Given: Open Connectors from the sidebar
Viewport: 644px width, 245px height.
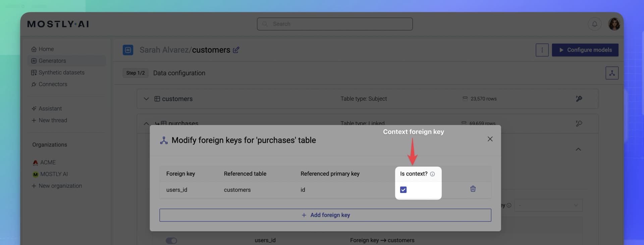Looking at the screenshot, I should pyautogui.click(x=53, y=84).
